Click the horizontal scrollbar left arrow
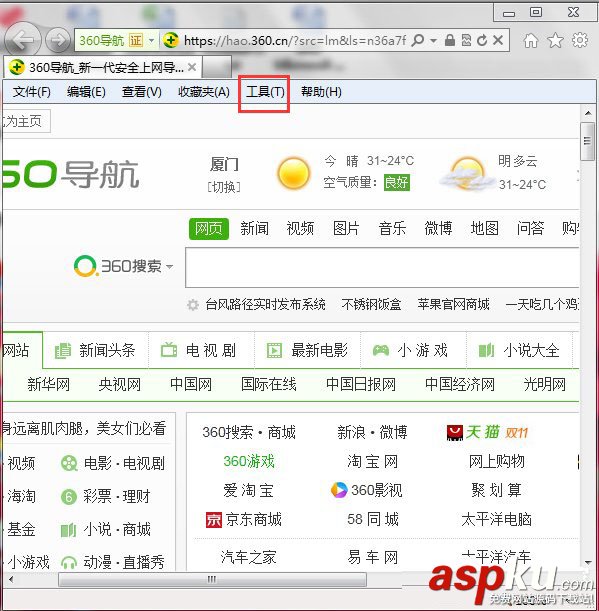This screenshot has width=599, height=611. coord(11,579)
